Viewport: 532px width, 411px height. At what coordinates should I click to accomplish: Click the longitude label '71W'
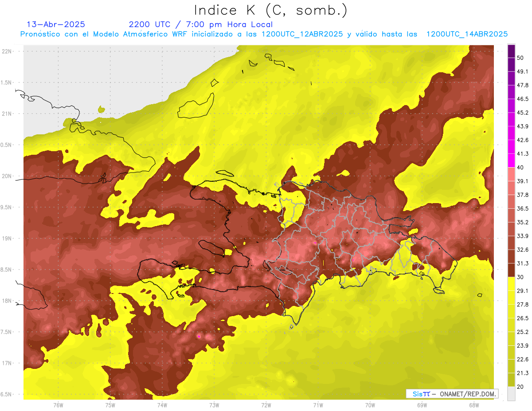point(318,405)
